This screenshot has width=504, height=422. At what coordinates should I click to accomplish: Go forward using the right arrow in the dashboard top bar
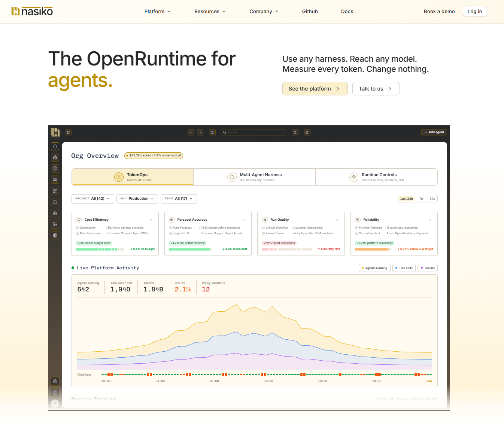tap(200, 132)
